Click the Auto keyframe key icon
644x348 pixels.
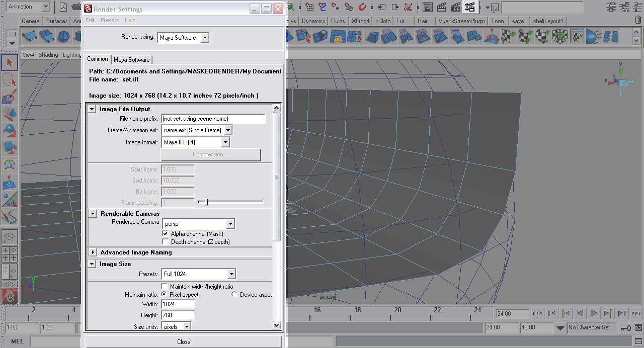point(625,328)
